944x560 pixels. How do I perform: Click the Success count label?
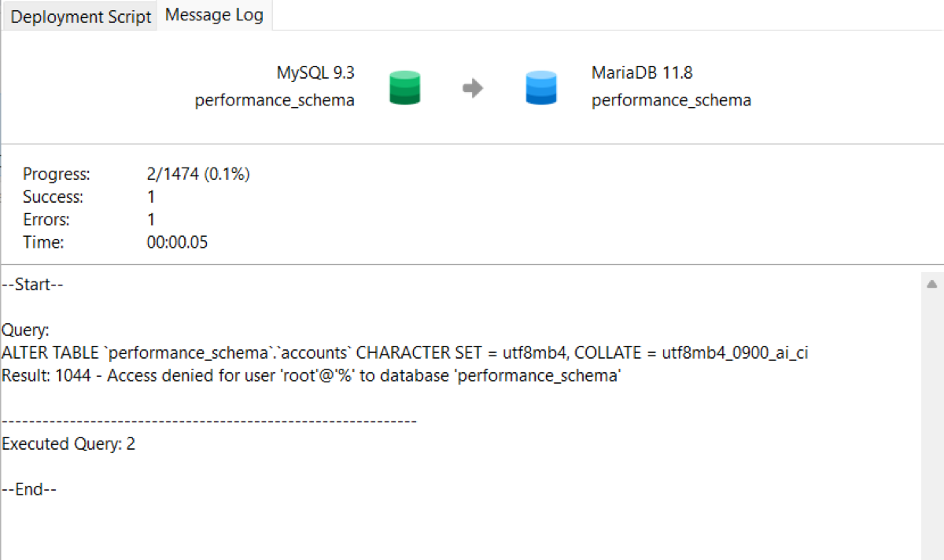(x=53, y=197)
